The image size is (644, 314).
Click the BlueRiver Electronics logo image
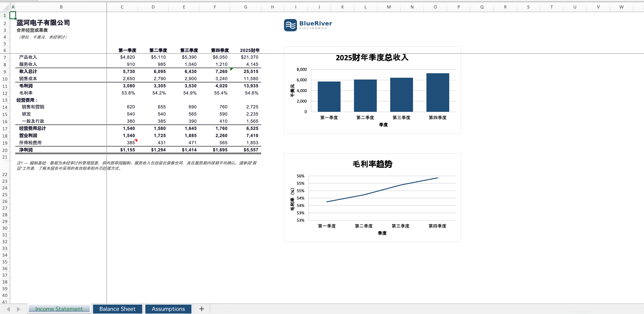click(x=308, y=25)
